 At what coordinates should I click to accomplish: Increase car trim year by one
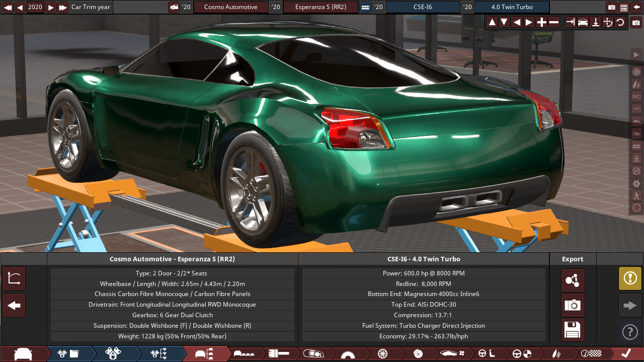[51, 7]
